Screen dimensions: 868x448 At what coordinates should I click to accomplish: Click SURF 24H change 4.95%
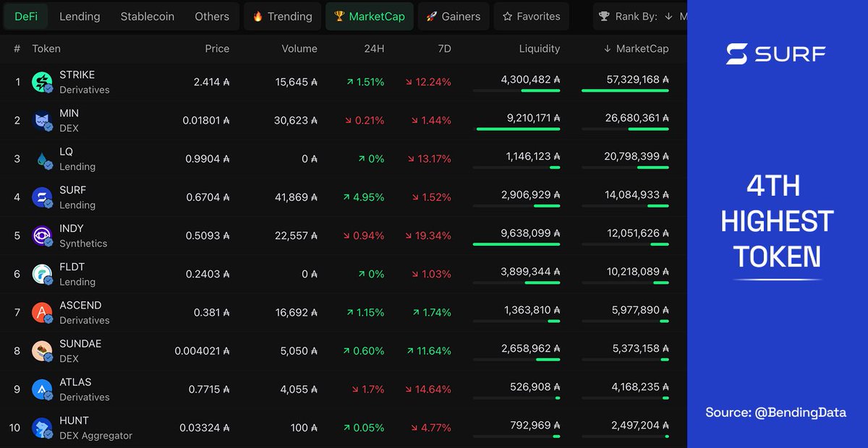[364, 197]
